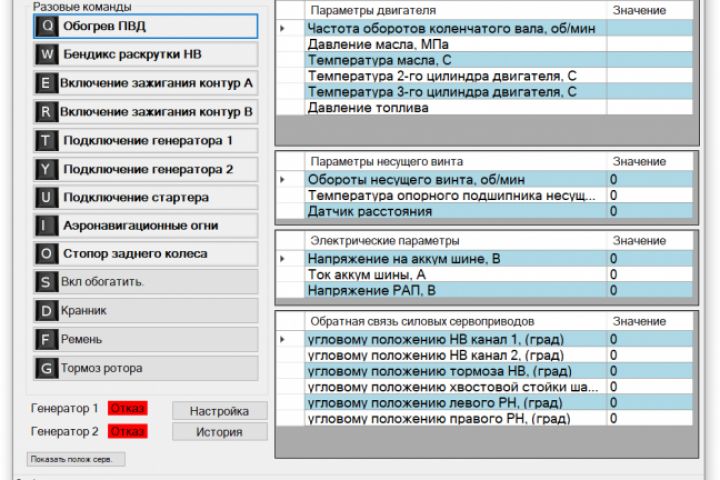
Task: Toggle the Аэронавигационные огни command
Action: 146,226
